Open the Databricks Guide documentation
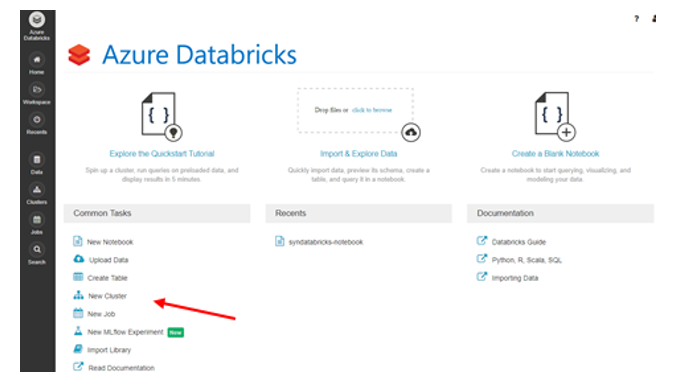The width and height of the screenshot is (684, 389). pyautogui.click(x=519, y=242)
